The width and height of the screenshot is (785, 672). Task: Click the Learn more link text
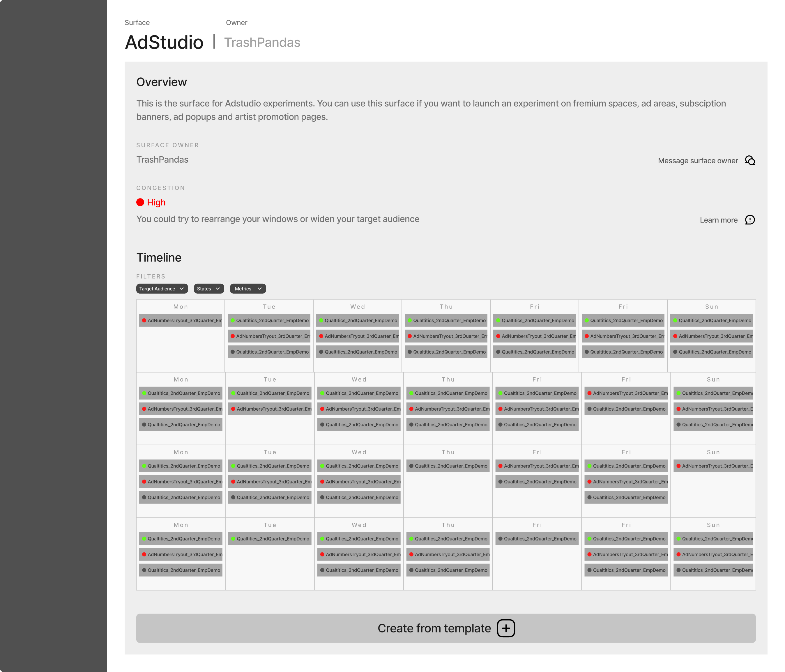click(x=719, y=220)
